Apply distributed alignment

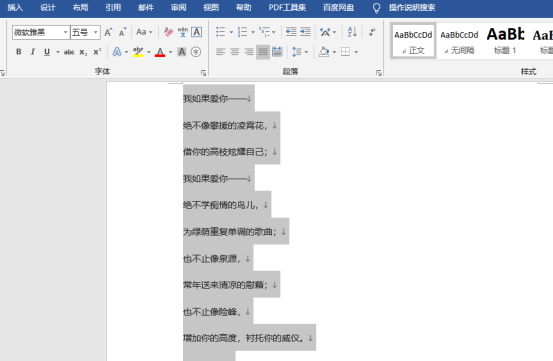click(x=277, y=52)
